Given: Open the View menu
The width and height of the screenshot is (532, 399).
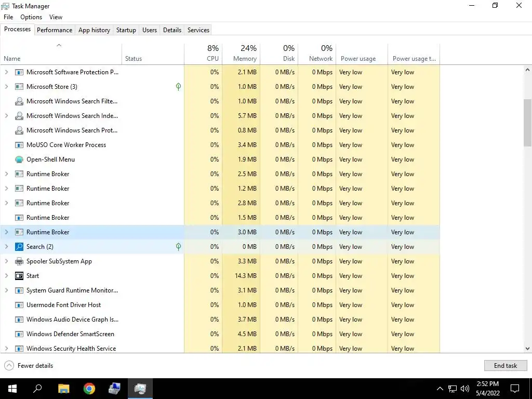Looking at the screenshot, I should click(56, 17).
